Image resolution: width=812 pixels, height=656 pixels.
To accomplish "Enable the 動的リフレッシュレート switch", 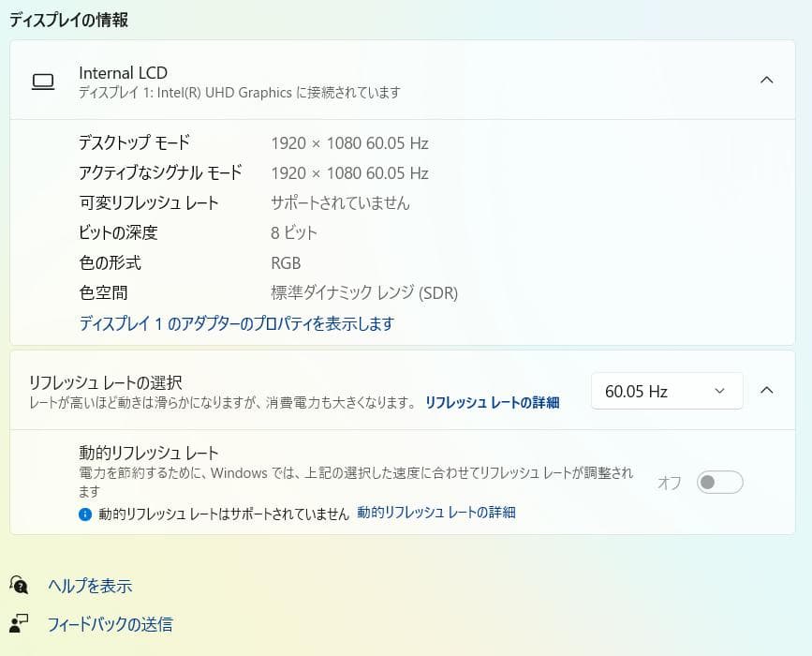I will [718, 480].
